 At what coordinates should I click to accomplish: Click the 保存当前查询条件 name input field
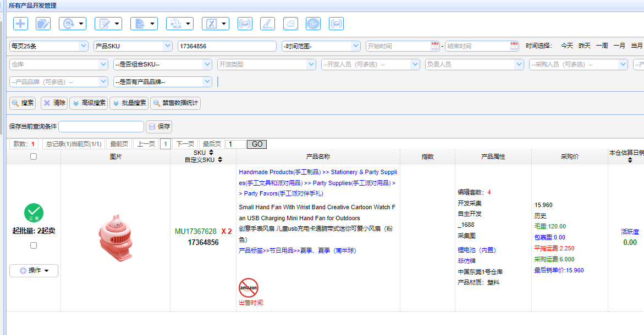[101, 126]
